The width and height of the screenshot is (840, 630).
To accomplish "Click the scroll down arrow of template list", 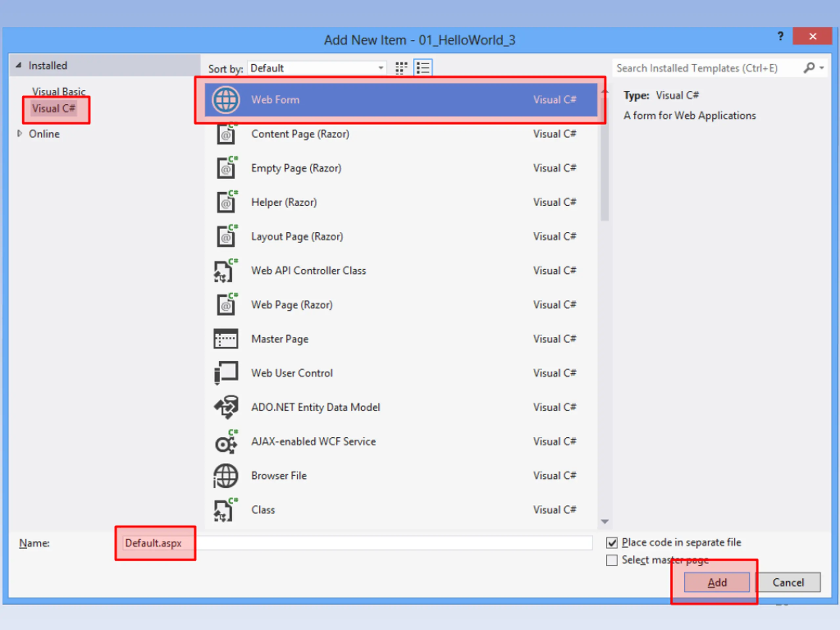I will pos(604,522).
